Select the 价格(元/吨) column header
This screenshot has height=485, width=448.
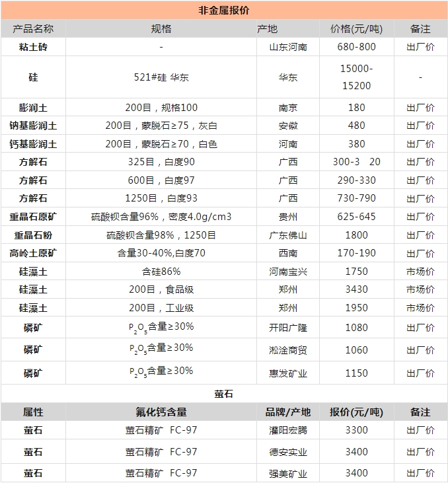point(356,29)
